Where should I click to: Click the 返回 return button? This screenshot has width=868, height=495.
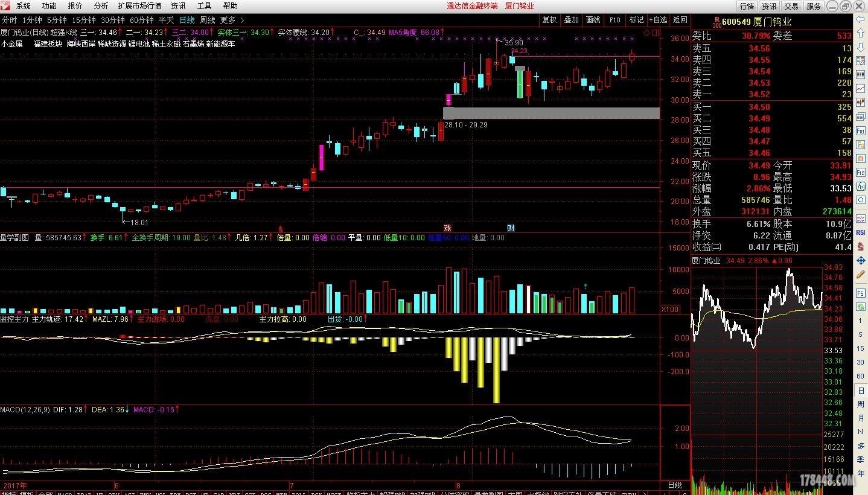pos(680,20)
